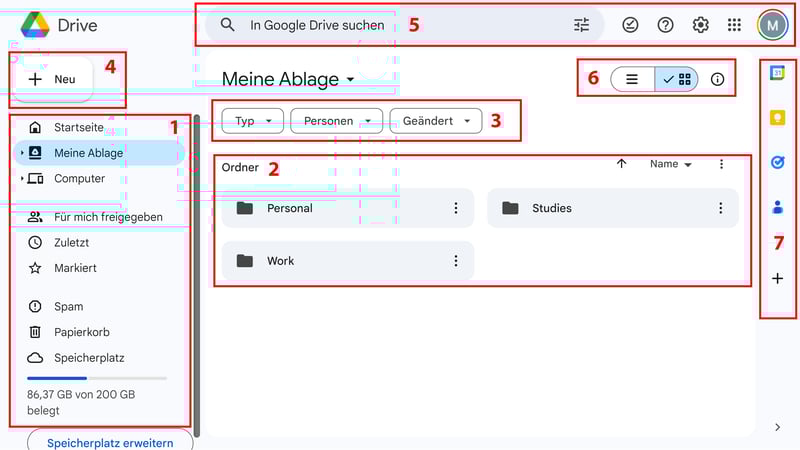The height and width of the screenshot is (450, 800).
Task: Click the Neu button
Action: click(54, 79)
